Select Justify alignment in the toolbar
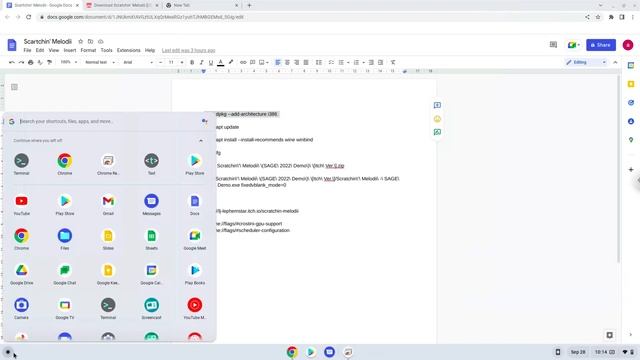This screenshot has height=360, width=640. (x=306, y=62)
